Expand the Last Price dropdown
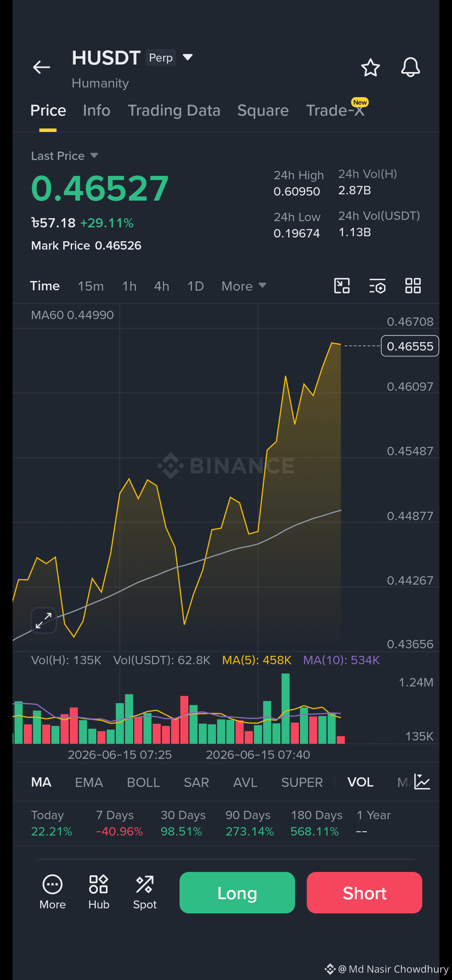Viewport: 452px width, 980px height. point(64,156)
